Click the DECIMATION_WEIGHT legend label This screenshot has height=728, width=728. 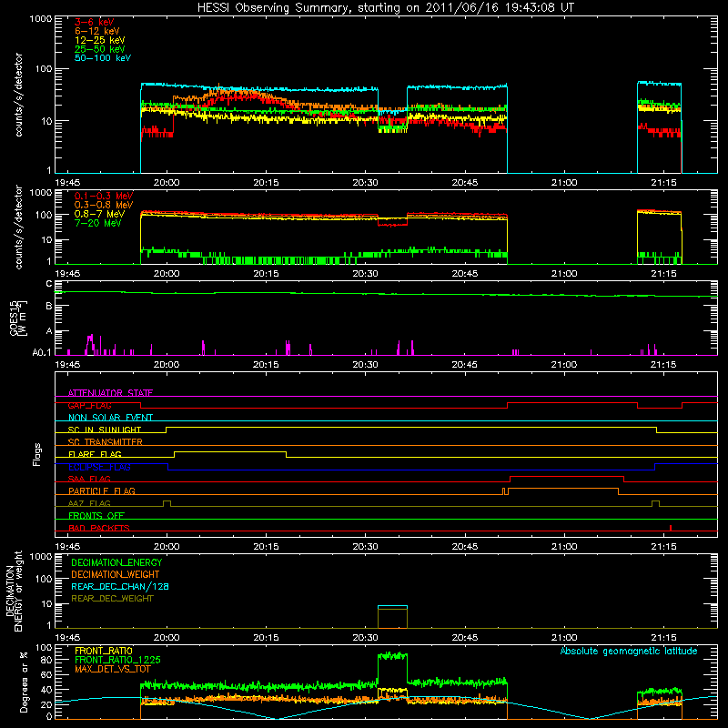(x=116, y=574)
